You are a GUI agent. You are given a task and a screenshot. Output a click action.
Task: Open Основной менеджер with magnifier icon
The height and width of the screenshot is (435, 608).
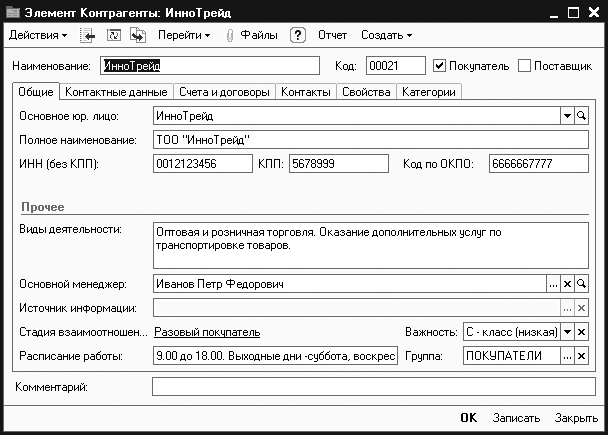(x=581, y=284)
